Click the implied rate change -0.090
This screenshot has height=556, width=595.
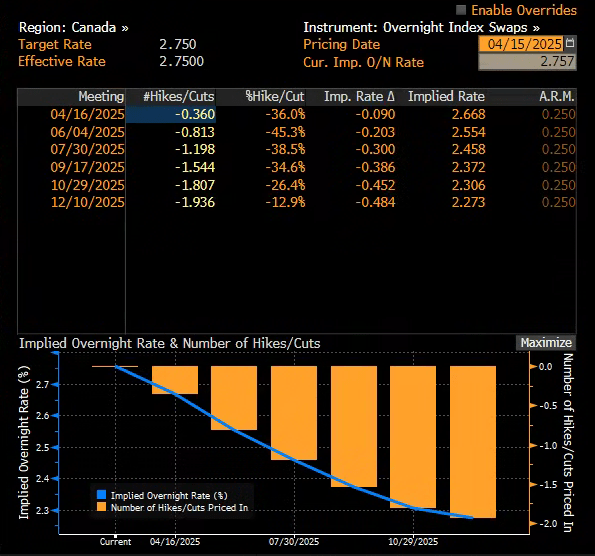(375, 115)
